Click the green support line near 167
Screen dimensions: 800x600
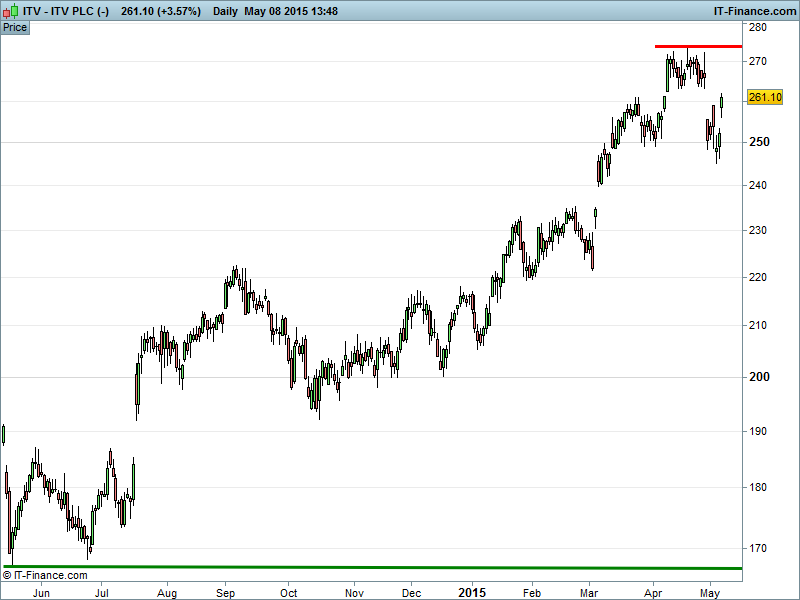372,567
